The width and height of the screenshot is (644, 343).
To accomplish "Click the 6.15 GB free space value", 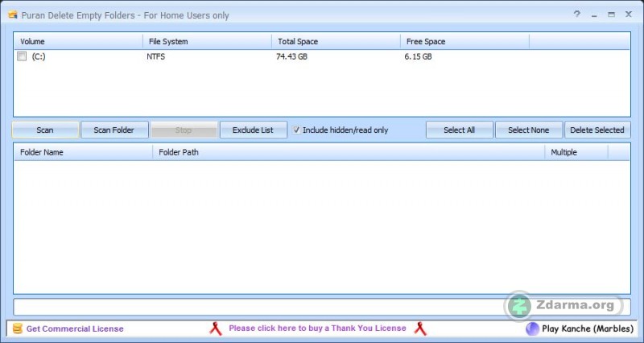I will coord(418,56).
